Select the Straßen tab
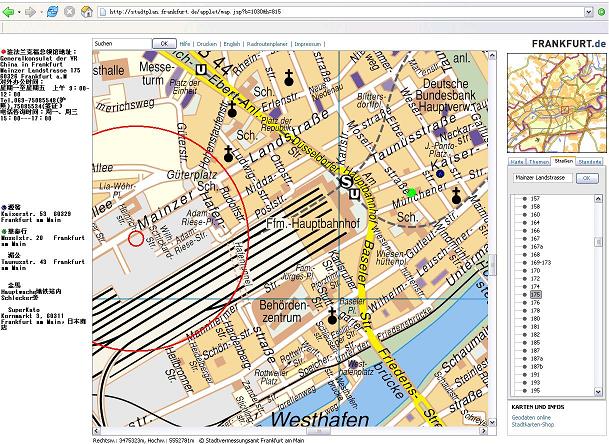This screenshot has height=444, width=609. click(x=564, y=161)
